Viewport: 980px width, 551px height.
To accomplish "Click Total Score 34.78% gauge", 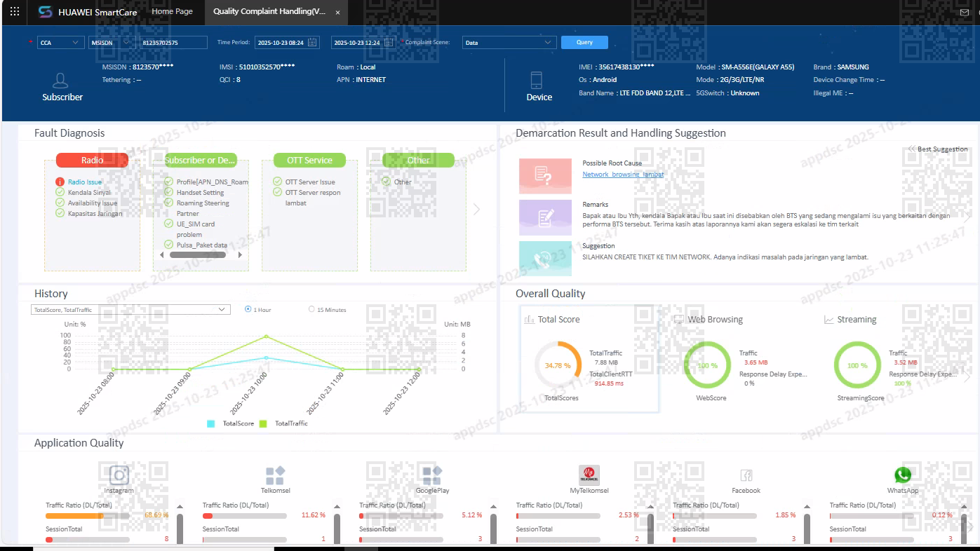I will click(x=558, y=366).
